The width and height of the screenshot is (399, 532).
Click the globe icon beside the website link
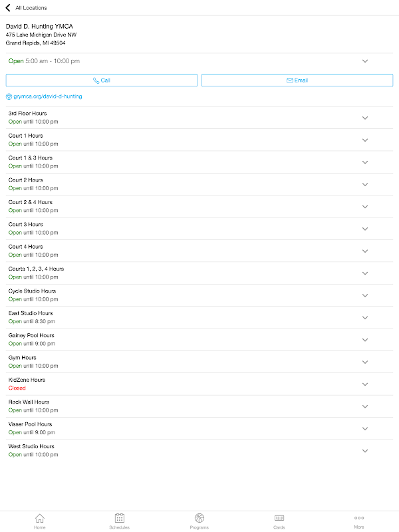tap(9, 96)
